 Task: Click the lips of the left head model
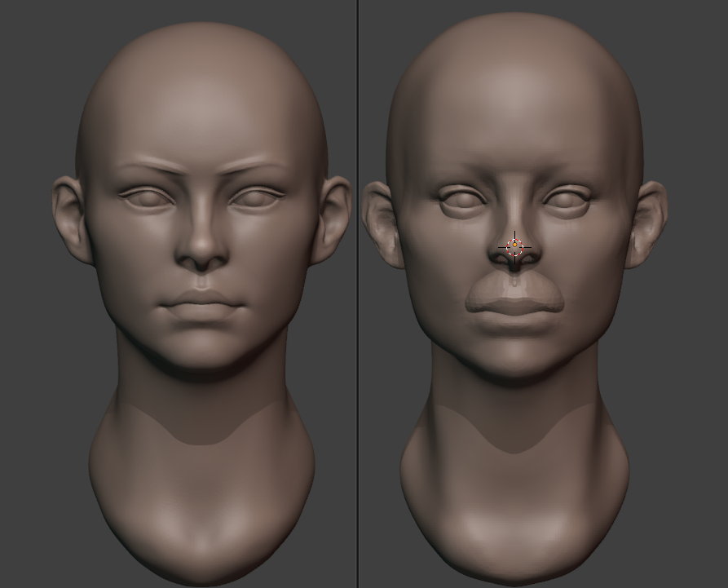pyautogui.click(x=202, y=305)
